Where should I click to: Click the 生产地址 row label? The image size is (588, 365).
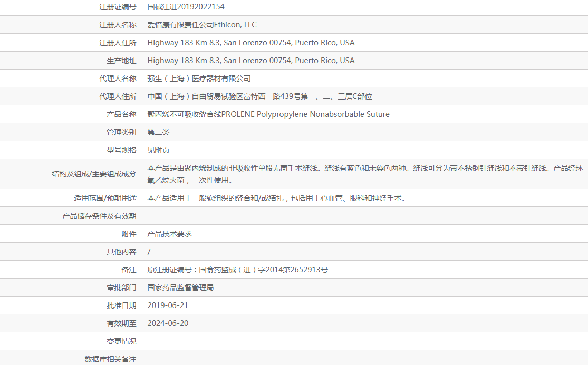coord(121,61)
